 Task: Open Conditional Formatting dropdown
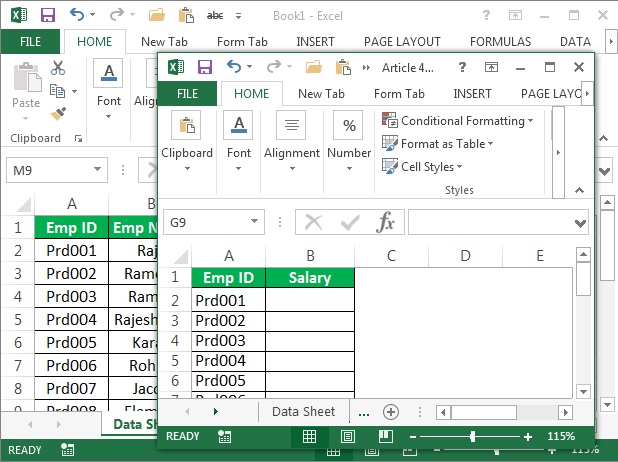(x=458, y=121)
